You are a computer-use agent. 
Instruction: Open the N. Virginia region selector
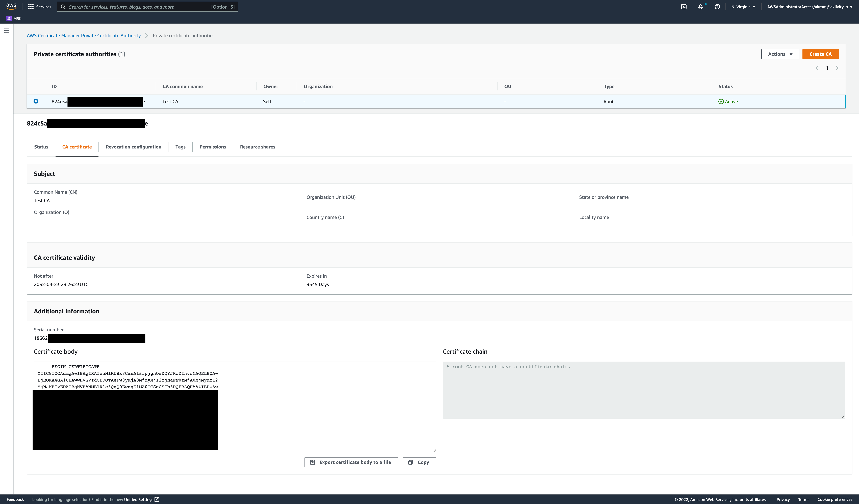743,7
